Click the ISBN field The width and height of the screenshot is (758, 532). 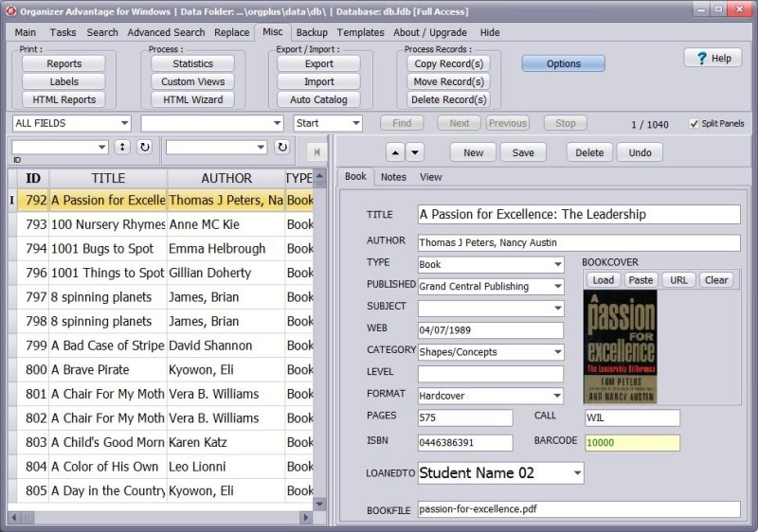pos(465,443)
